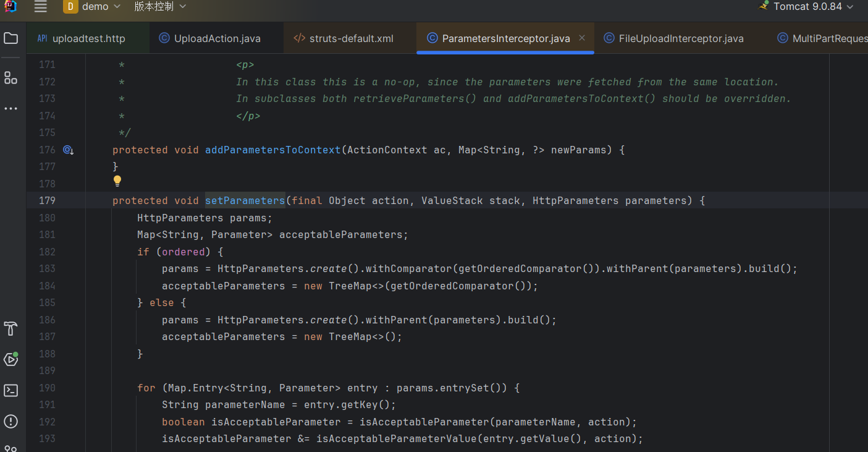Click line number 190 in the gutter
Viewport: 868px width, 452px height.
point(47,388)
